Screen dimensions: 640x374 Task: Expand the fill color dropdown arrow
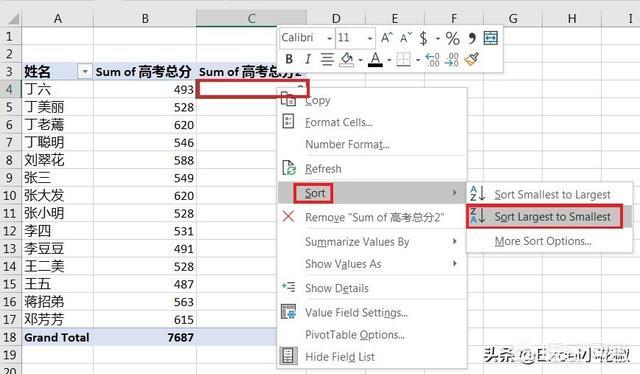(360, 60)
